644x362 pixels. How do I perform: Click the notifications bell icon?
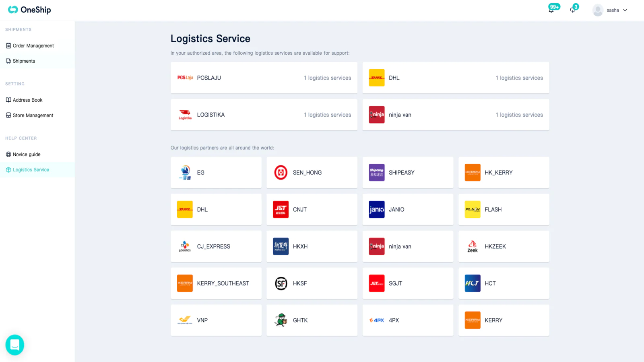coord(551,10)
